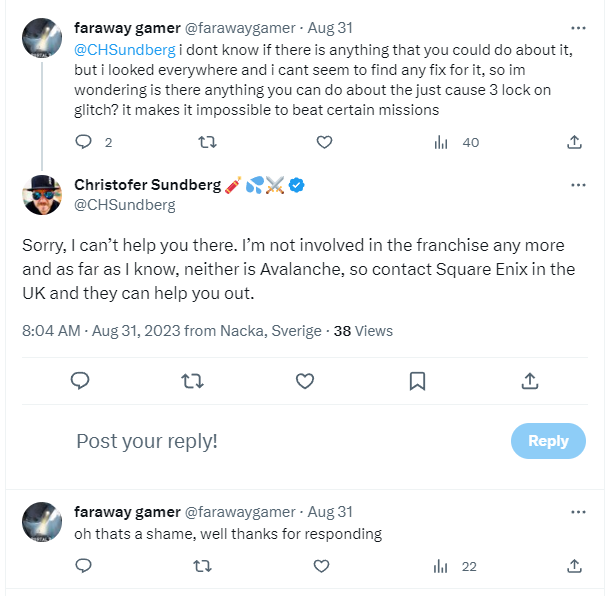This screenshot has height=596, width=615.
Task: Open more options on Christofer Sundberg's tweet
Action: [578, 185]
